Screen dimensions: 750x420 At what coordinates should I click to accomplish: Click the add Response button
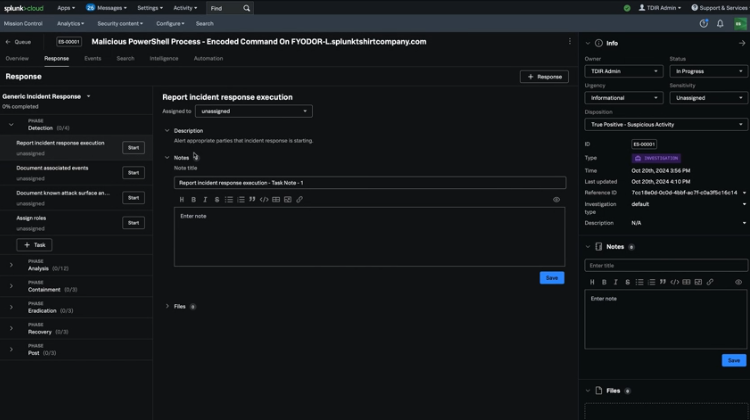(x=544, y=77)
